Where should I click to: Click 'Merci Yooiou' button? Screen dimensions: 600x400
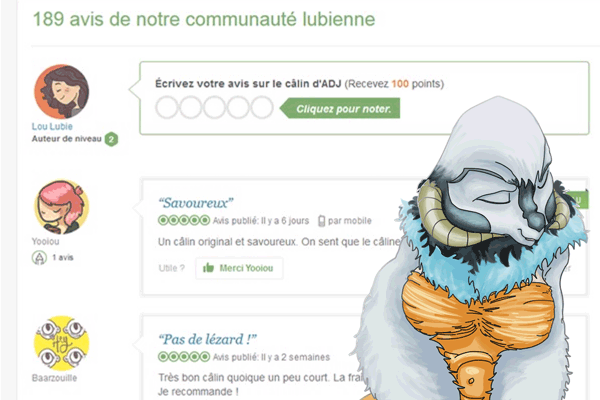point(239,268)
